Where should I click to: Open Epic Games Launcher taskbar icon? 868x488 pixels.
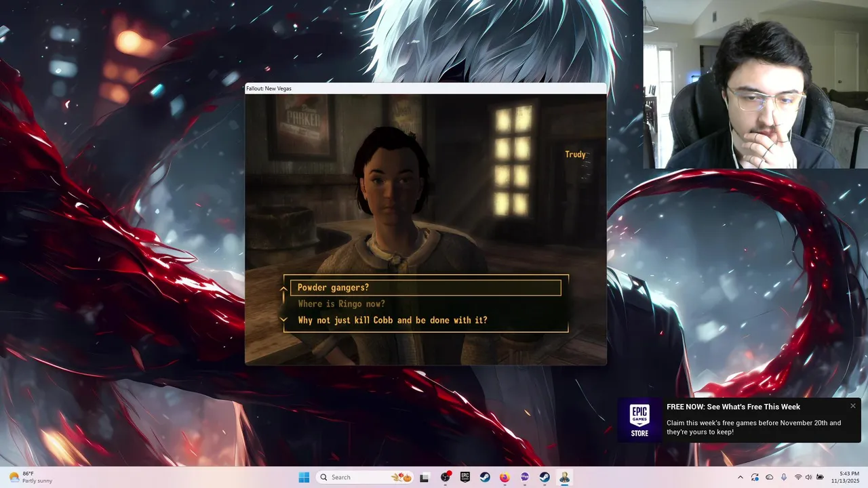coord(465,477)
